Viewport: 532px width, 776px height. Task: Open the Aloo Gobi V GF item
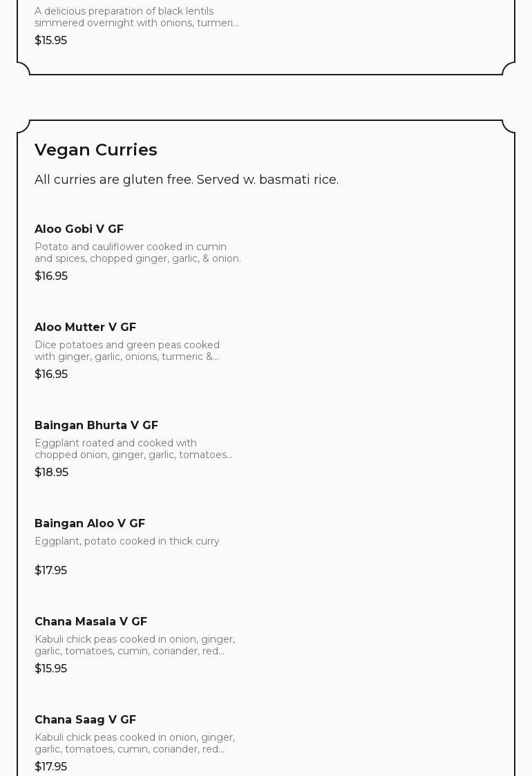click(x=79, y=229)
